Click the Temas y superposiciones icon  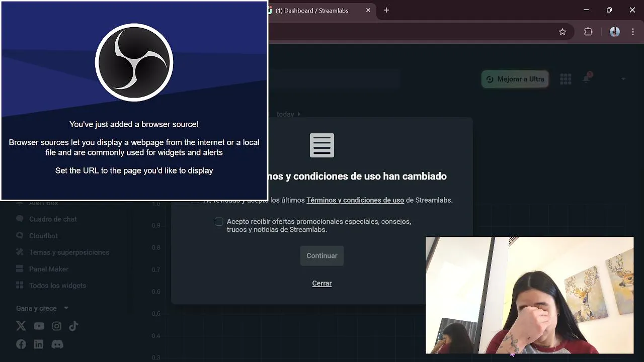click(x=20, y=252)
